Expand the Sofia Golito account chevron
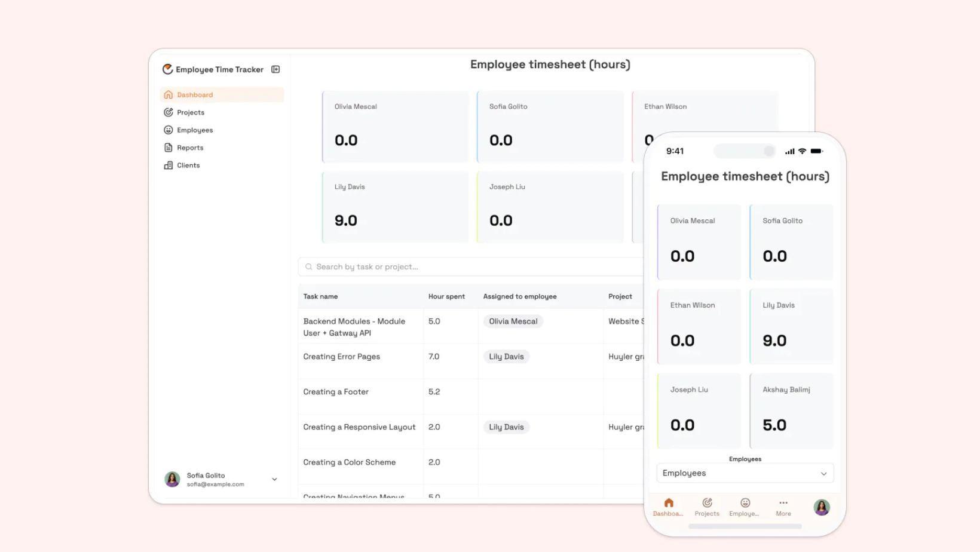This screenshot has width=980, height=552. point(274,479)
